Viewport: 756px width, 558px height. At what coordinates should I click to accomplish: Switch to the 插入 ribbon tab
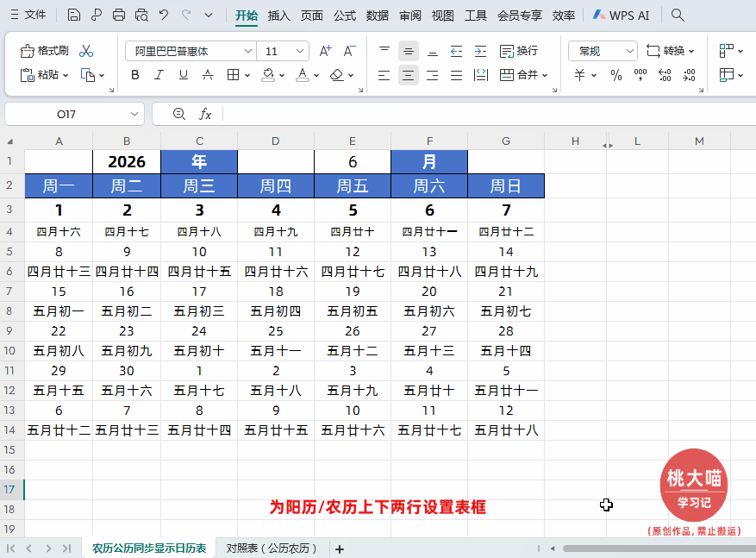point(278,15)
